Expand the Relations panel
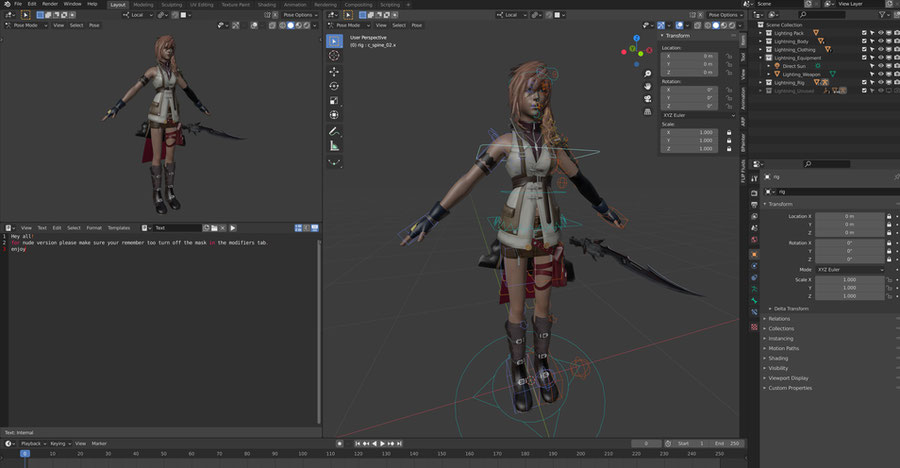Screen dimensions: 900x468 [777, 319]
